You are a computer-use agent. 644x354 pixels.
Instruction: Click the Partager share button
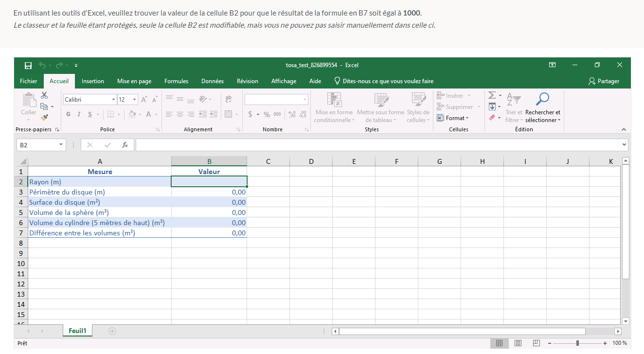(x=604, y=81)
